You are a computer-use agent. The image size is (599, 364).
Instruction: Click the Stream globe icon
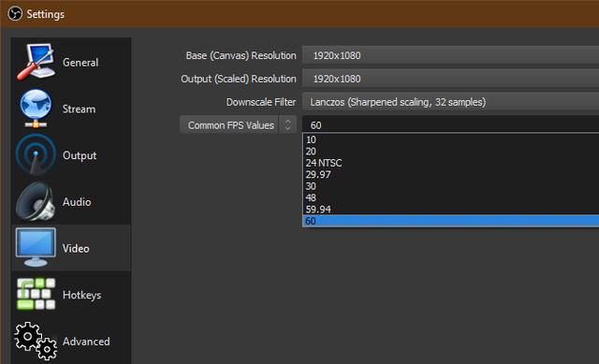pyautogui.click(x=36, y=109)
